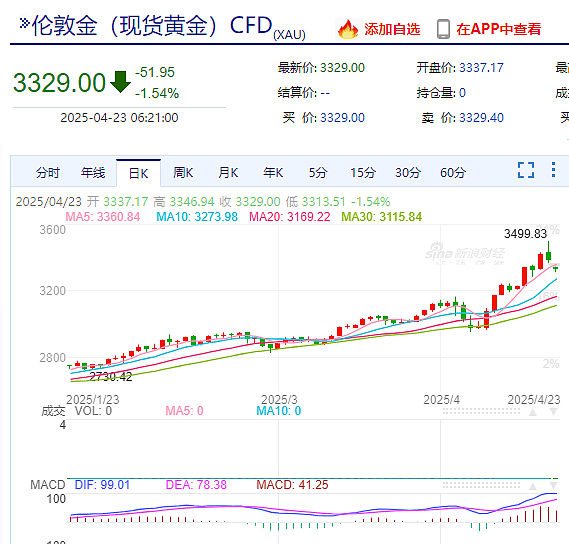Click the 3200 price axis label
This screenshot has width=569, height=544.
[53, 291]
